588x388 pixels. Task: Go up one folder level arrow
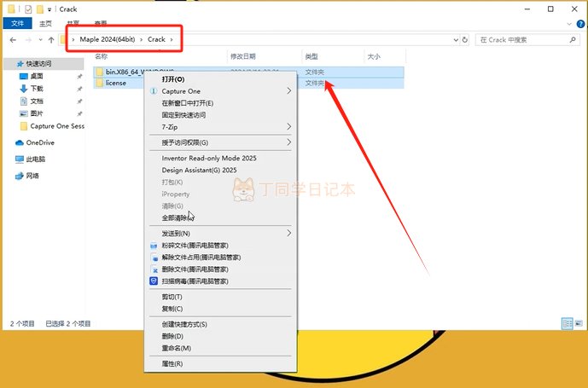pos(51,40)
